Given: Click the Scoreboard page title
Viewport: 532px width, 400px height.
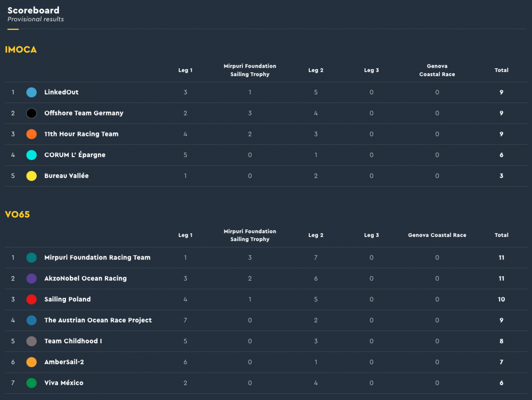Looking at the screenshot, I should pyautogui.click(x=33, y=10).
